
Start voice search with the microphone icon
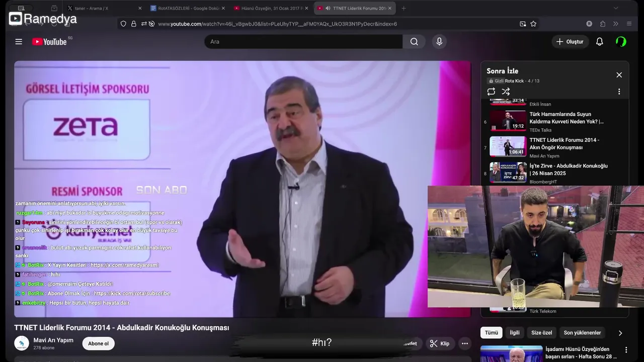pos(439,42)
